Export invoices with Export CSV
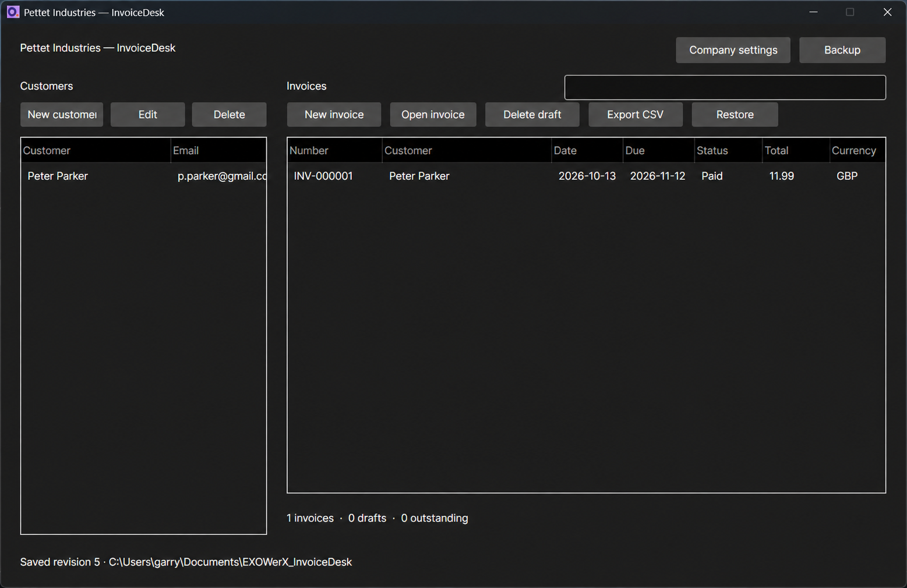The image size is (907, 588). tap(636, 115)
